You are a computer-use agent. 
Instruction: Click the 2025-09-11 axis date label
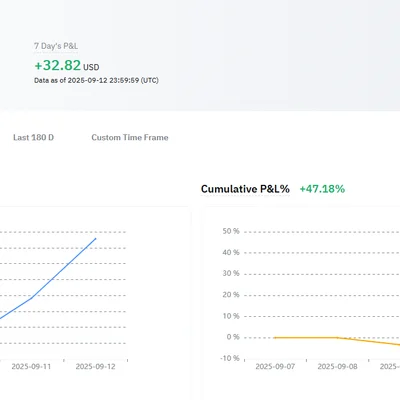click(x=31, y=367)
